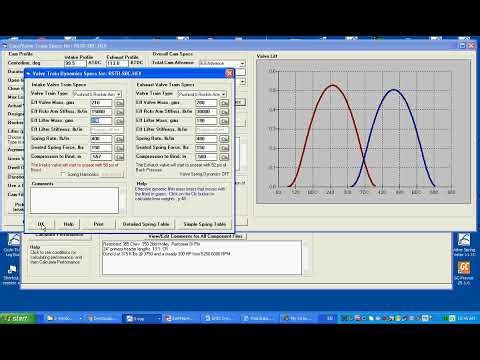Click inside the dialog Comments text box
Screen dimensions: 480x360
click(74, 200)
